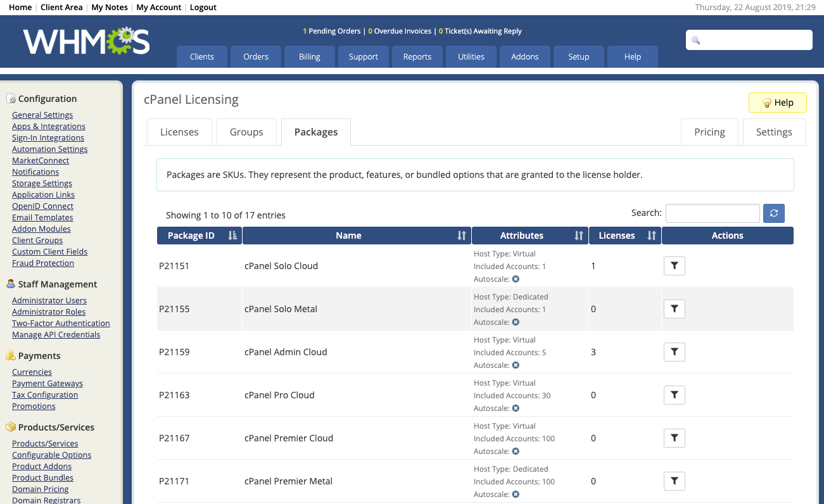The image size is (824, 504).
Task: Open My Account link
Action: (x=159, y=7)
